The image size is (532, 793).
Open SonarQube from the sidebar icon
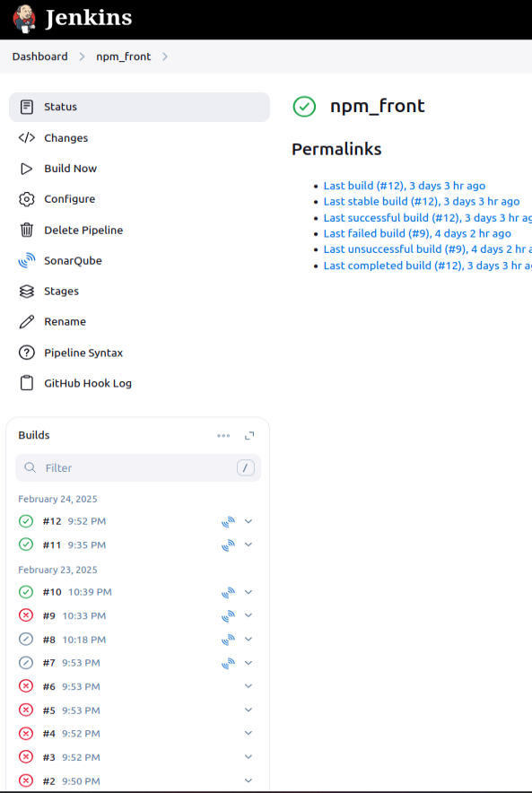(x=26, y=260)
